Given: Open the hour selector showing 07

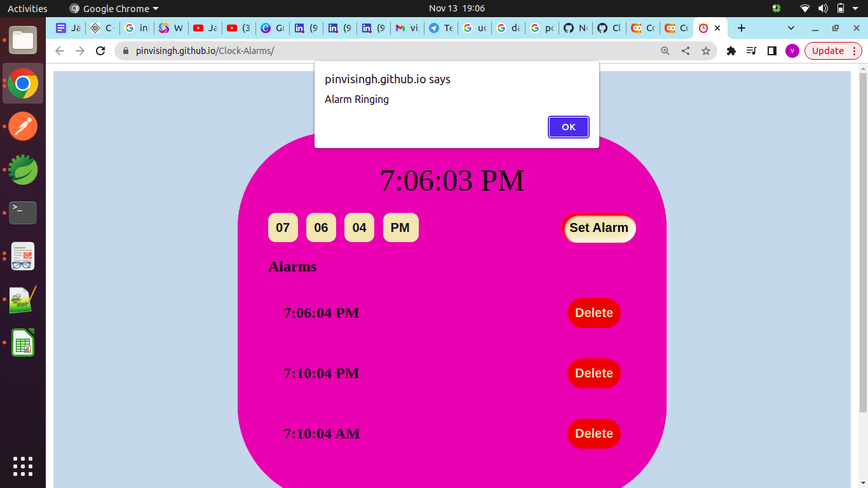Looking at the screenshot, I should point(283,227).
